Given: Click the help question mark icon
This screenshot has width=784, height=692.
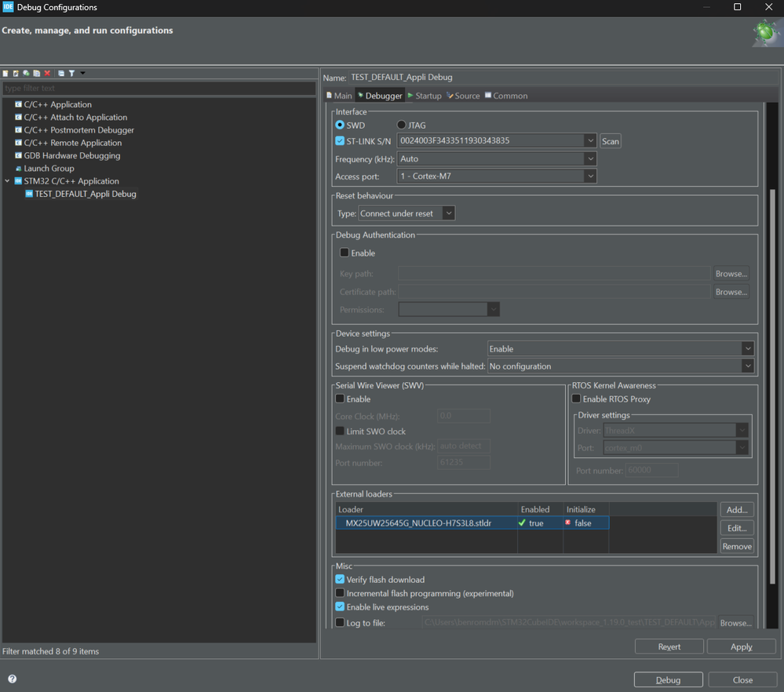Looking at the screenshot, I should (x=12, y=679).
